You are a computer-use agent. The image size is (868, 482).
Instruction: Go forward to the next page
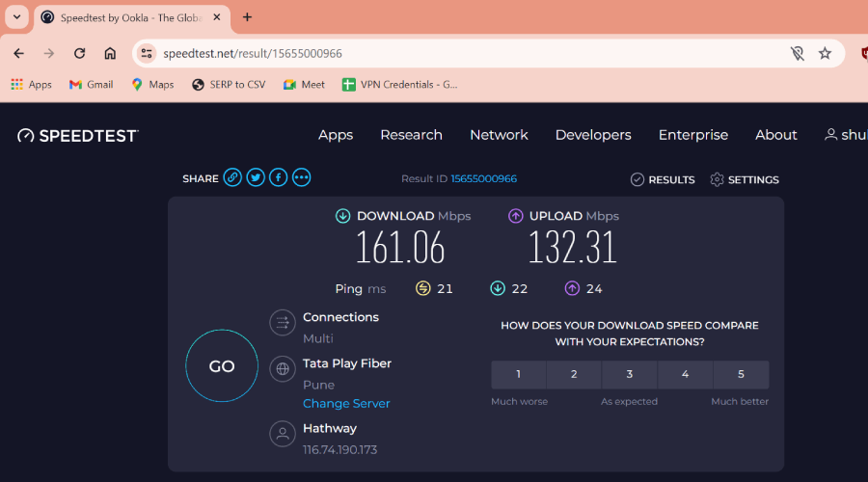point(49,54)
